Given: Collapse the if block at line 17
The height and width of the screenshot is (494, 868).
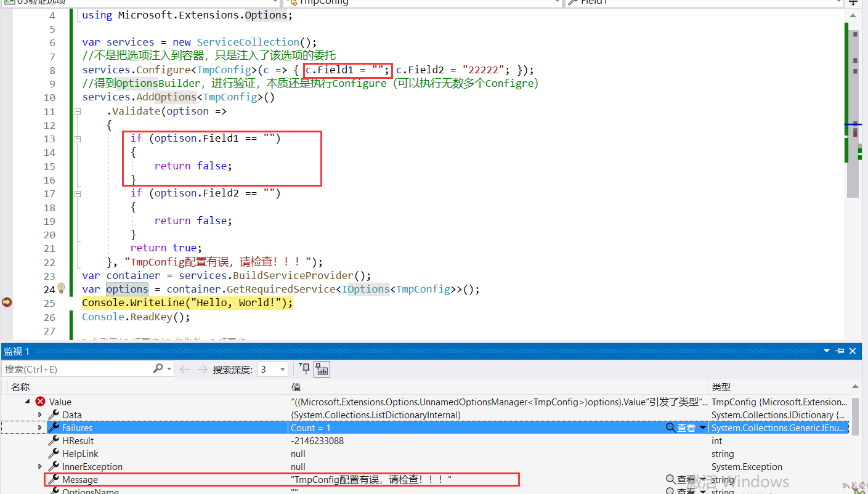Looking at the screenshot, I should coord(78,193).
